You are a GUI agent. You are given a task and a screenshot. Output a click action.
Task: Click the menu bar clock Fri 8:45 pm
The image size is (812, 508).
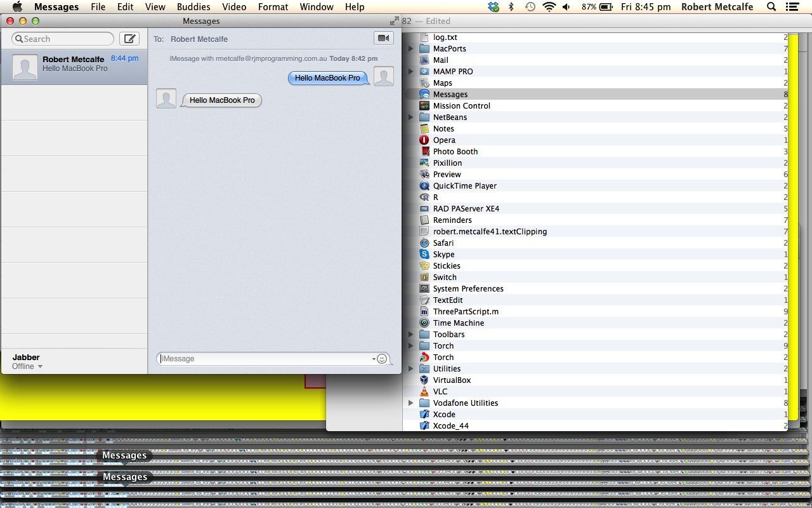coord(646,7)
